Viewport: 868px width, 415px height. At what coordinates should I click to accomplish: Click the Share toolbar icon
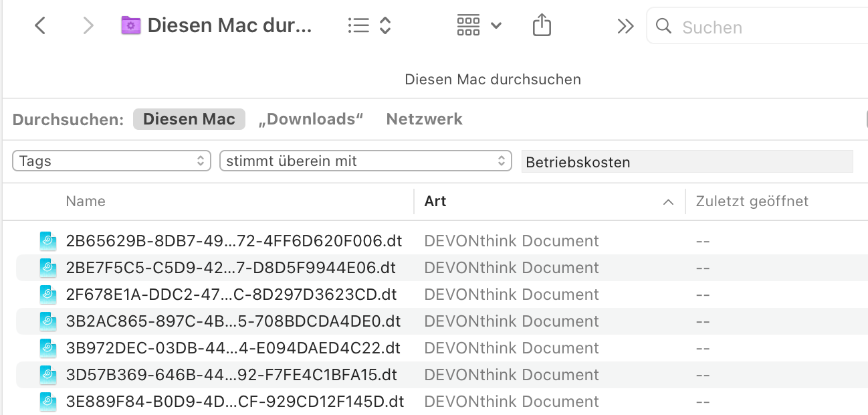pyautogui.click(x=542, y=26)
